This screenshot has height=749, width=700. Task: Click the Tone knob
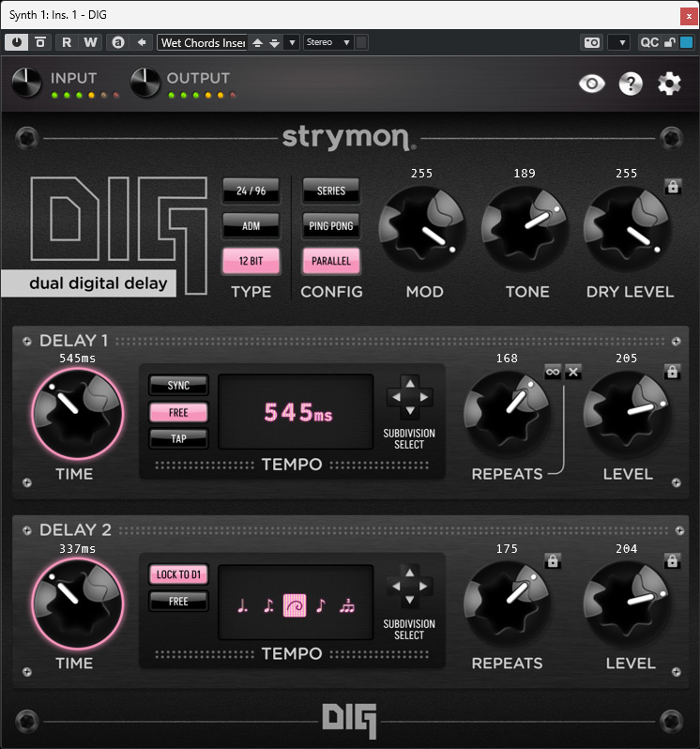(526, 228)
